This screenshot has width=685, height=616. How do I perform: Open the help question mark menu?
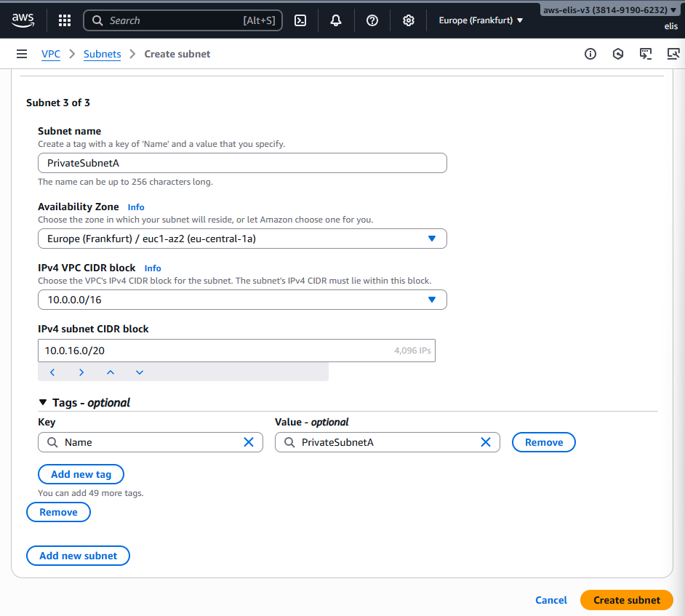372,20
